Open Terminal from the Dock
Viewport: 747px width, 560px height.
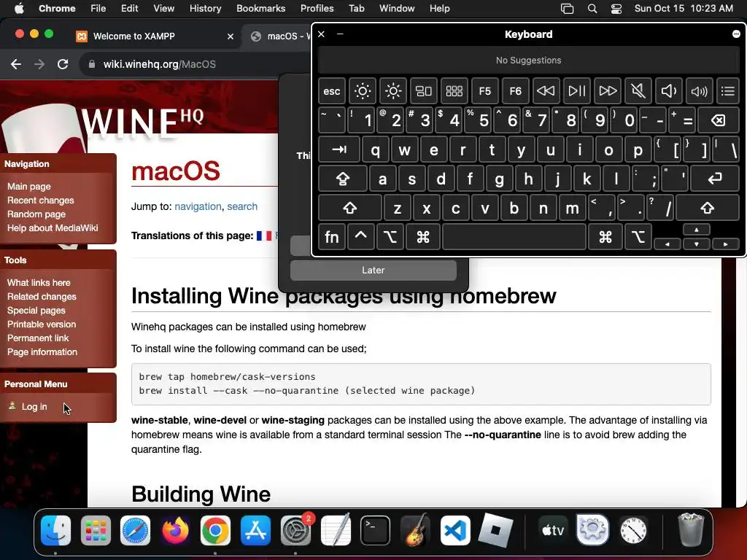(x=375, y=531)
